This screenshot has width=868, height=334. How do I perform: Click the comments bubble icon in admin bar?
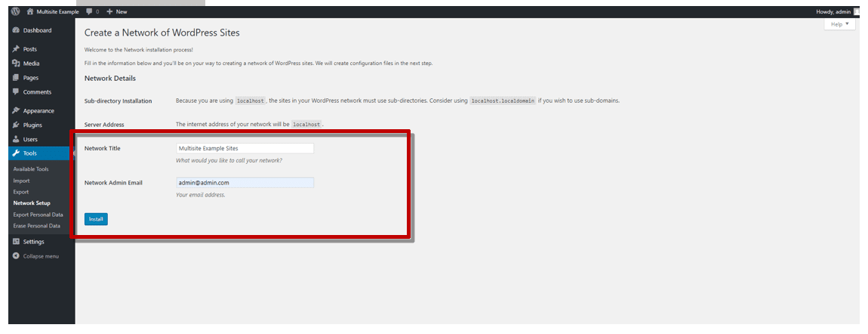click(x=90, y=12)
